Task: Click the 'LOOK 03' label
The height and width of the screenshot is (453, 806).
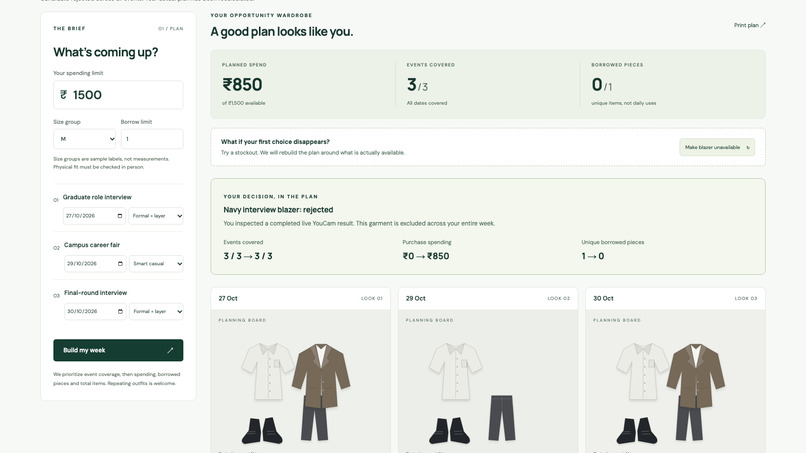Action: coord(746,298)
